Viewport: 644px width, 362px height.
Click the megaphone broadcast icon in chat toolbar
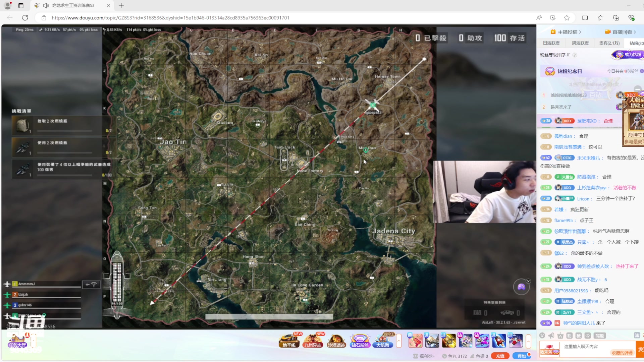coord(551,336)
